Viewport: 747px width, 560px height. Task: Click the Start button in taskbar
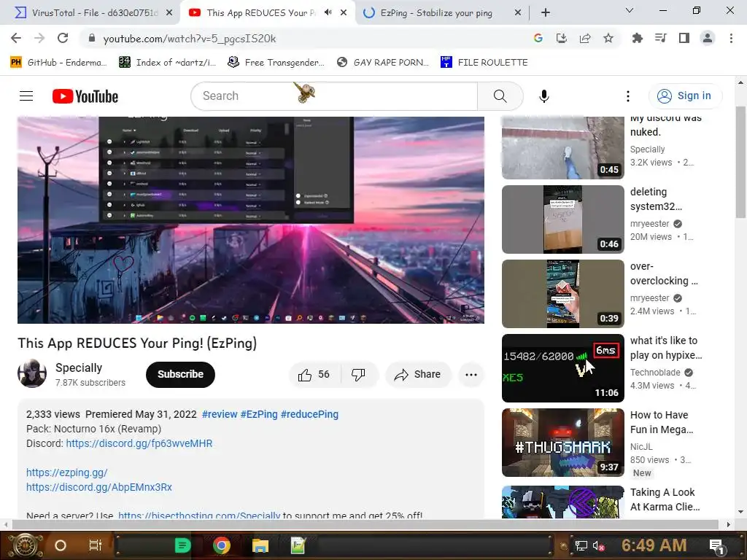point(26,545)
